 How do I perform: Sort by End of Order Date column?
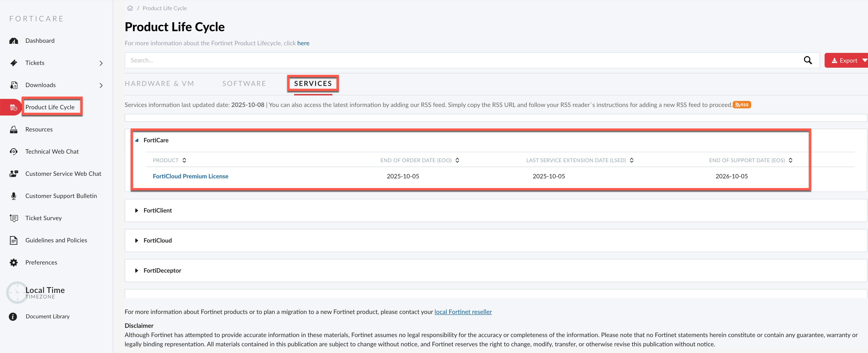(x=457, y=161)
